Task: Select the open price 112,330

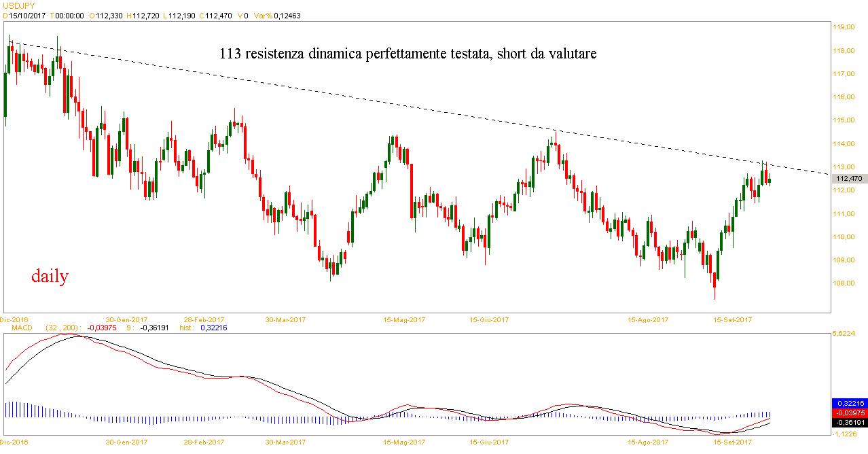Action: coord(108,15)
